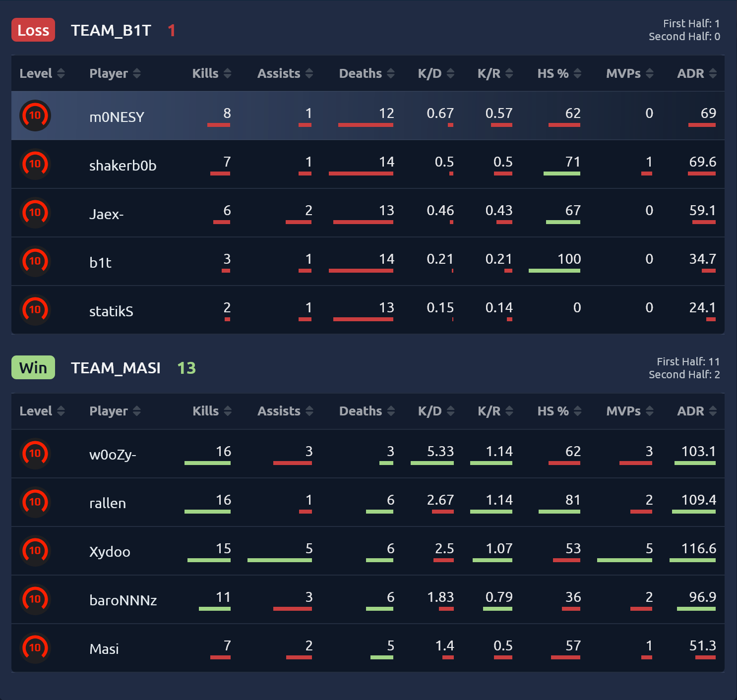The height and width of the screenshot is (700, 737).
Task: Click w0oZy-'s 5.33 K/D value
Action: (440, 451)
